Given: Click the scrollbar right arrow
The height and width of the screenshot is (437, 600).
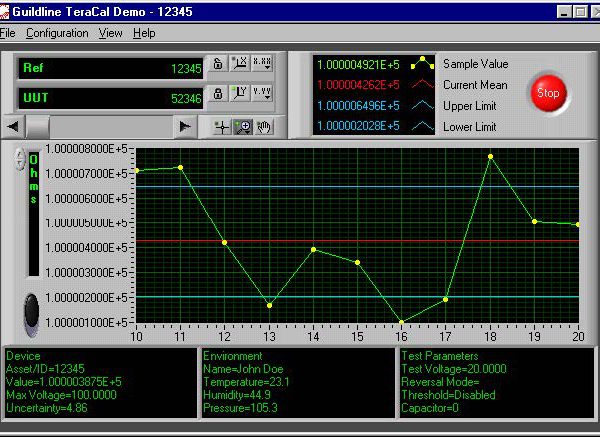Looking at the screenshot, I should pos(185,126).
